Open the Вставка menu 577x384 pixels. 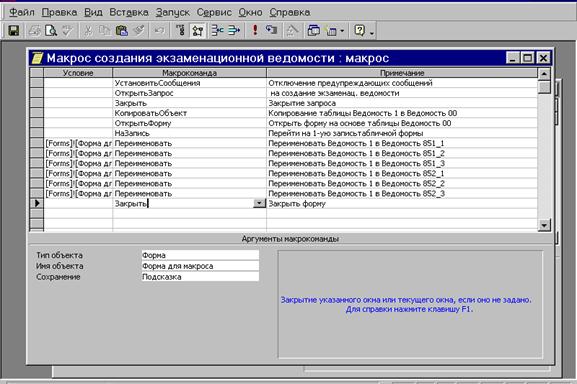(129, 13)
